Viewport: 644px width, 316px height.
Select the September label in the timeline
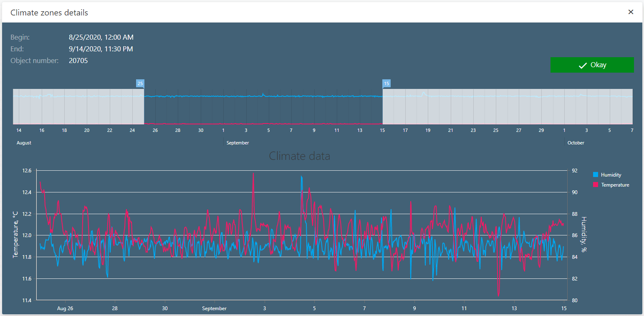(x=237, y=142)
